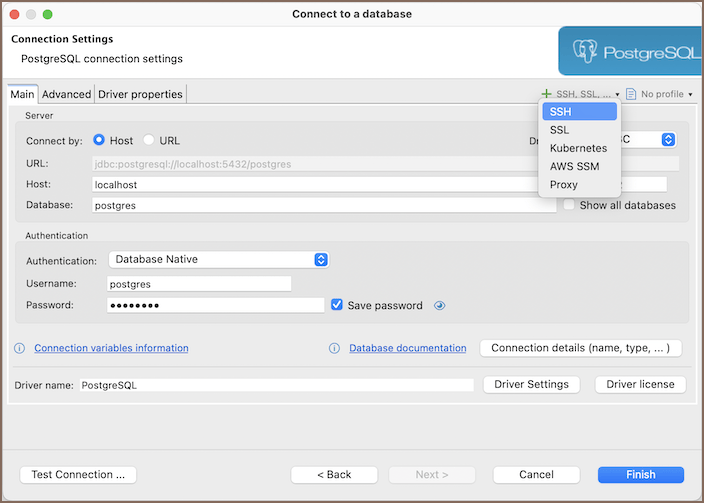This screenshot has width=704, height=503.
Task: Click info icon beside Database documentation
Action: pos(334,348)
